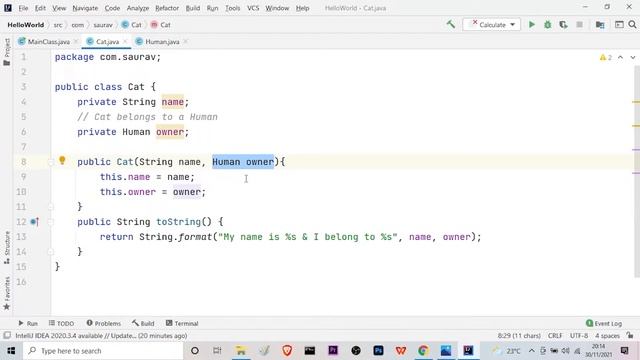Go to previous highlighted problem arrow
640x360 pixels.
(x=620, y=58)
